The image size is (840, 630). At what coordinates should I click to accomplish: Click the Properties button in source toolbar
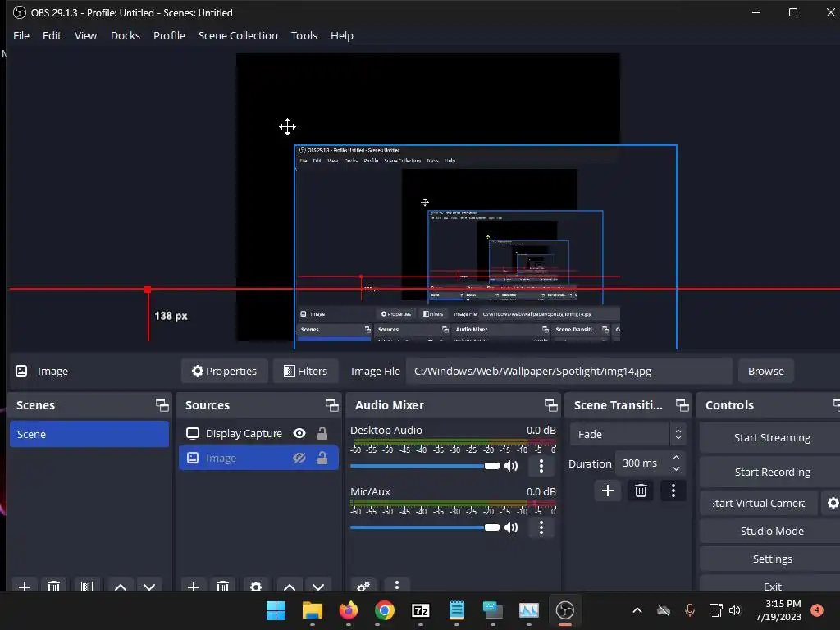point(225,372)
